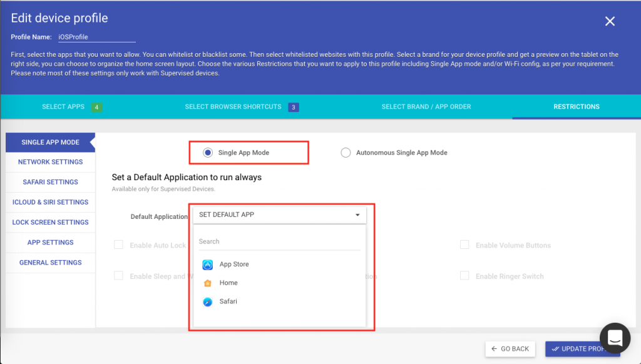Screen dimensions: 641x364
Task: Switch to the SELECT BROWSER SHORTCUTS tab
Action: pyautogui.click(x=234, y=106)
